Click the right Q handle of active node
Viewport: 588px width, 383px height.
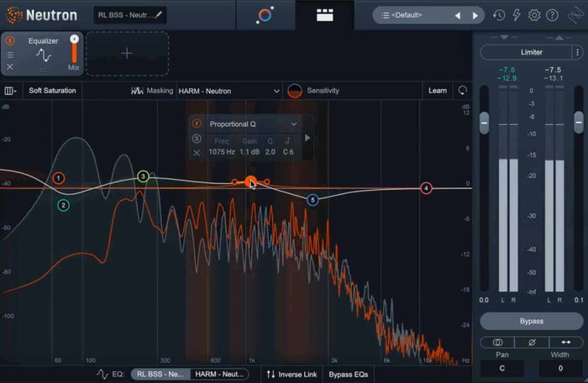266,182
